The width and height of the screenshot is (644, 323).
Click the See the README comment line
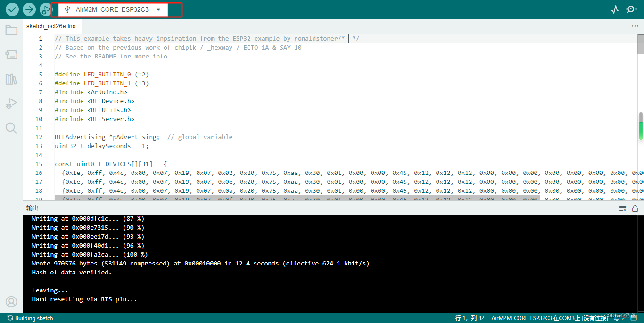(111, 56)
